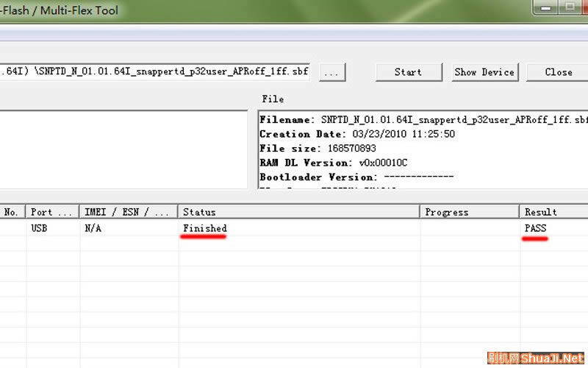Click the "IMEI / ESN / ..." column header
588x368 pixels.
tap(128, 212)
